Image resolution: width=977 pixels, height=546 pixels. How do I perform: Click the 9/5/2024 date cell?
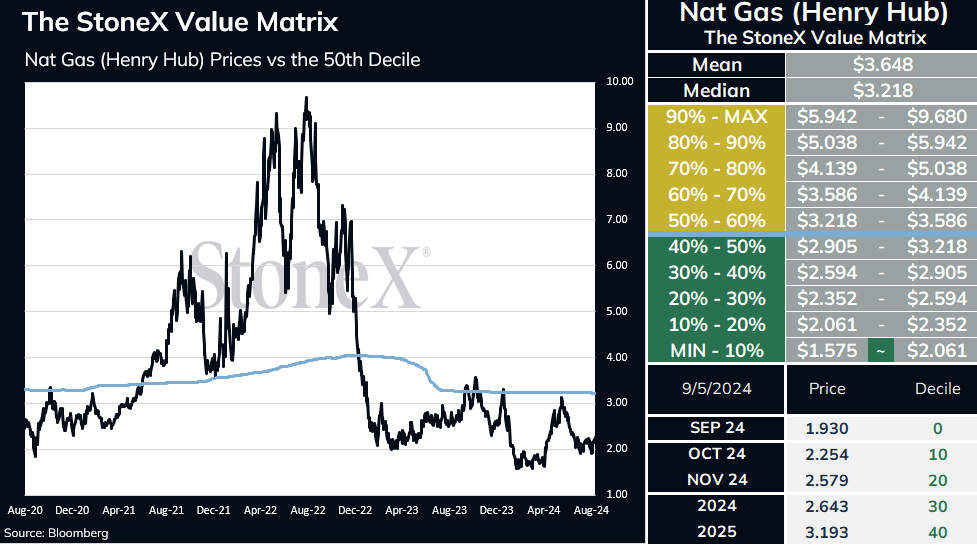click(x=717, y=389)
